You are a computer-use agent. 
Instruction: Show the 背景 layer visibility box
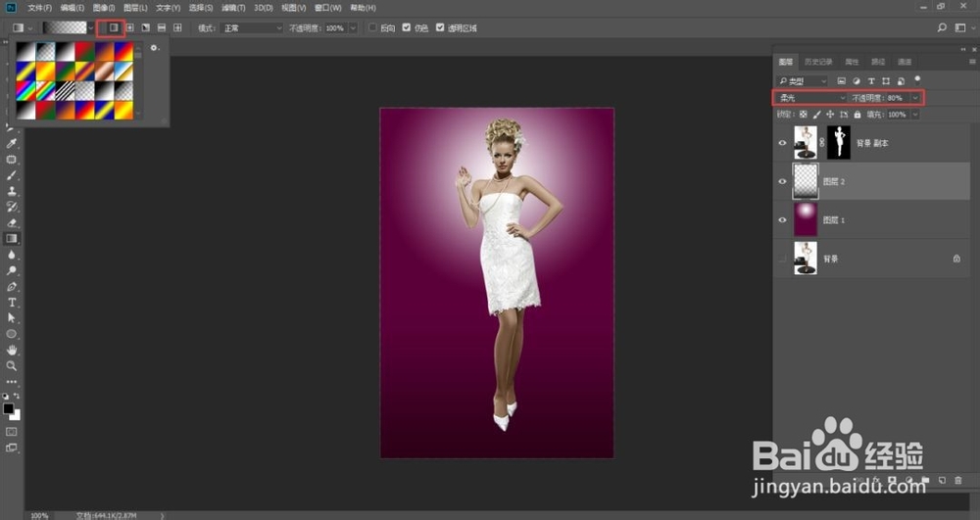(782, 259)
